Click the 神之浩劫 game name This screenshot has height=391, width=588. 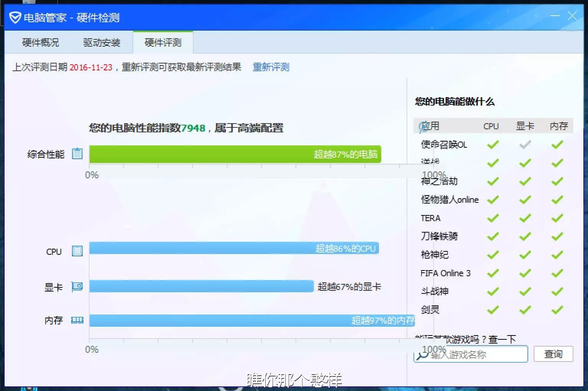439,181
